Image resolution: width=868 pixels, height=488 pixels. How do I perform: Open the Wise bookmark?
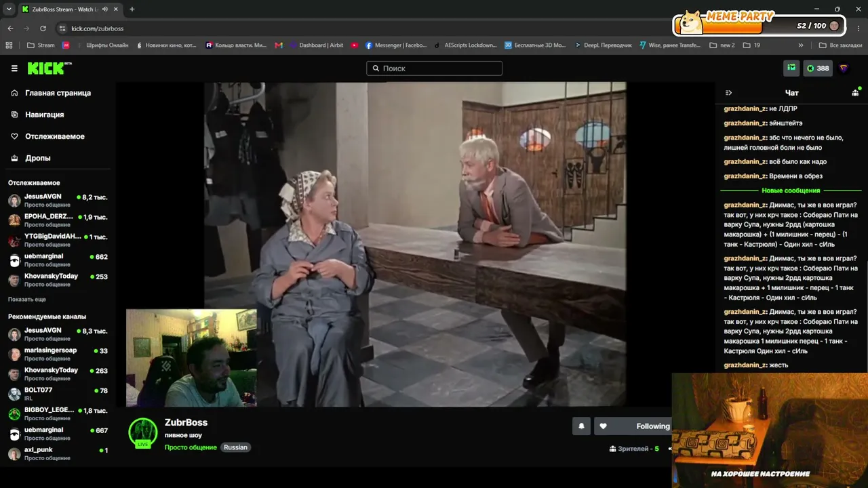pyautogui.click(x=670, y=45)
